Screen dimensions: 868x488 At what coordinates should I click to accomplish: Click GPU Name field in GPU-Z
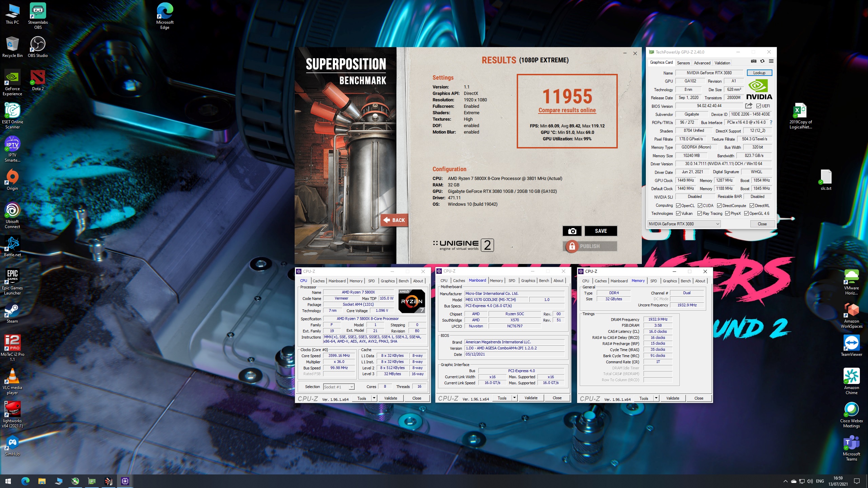(x=709, y=73)
